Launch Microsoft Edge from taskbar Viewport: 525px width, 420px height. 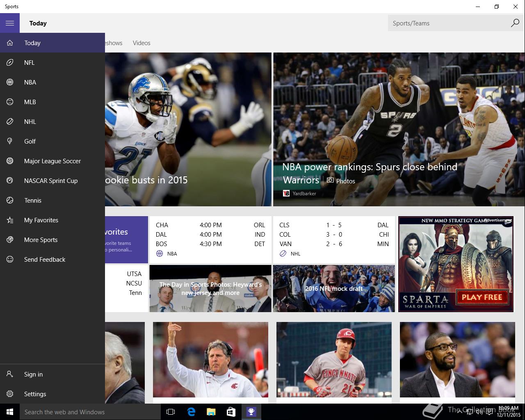(x=191, y=412)
